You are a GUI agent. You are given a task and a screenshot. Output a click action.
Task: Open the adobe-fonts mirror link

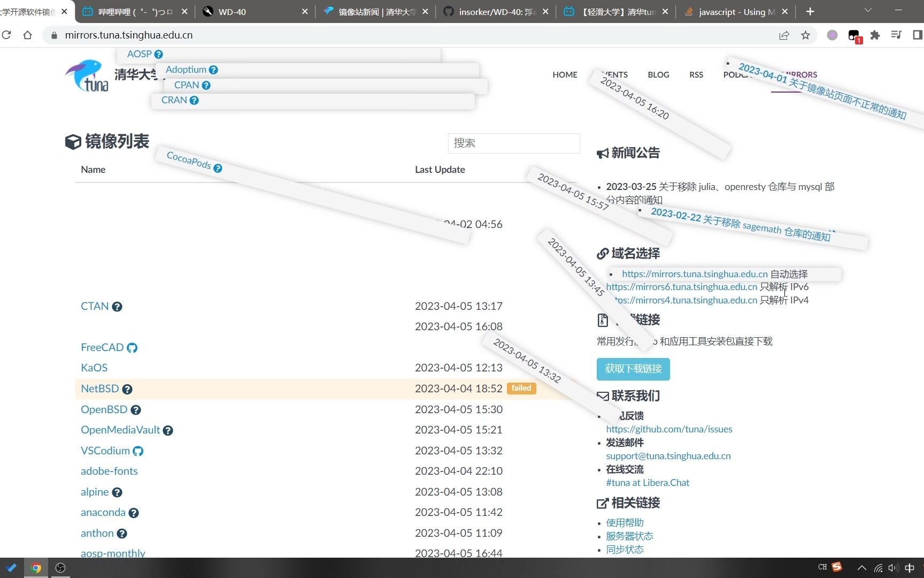point(109,471)
